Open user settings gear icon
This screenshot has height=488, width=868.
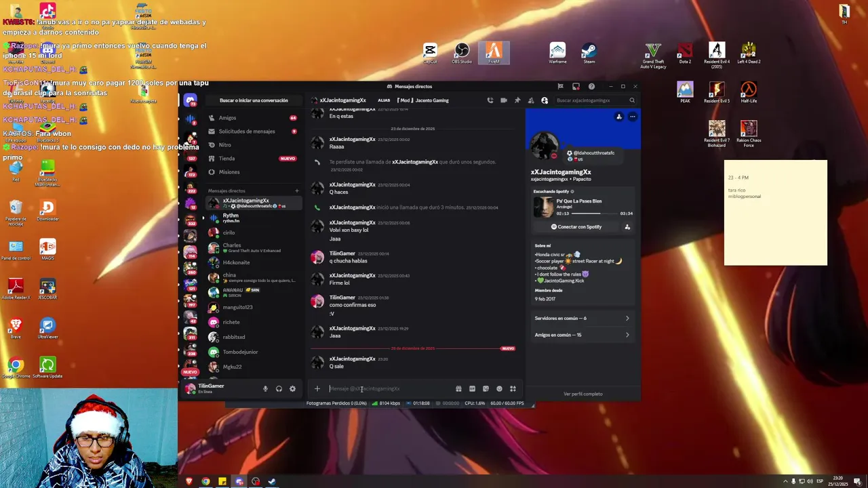point(292,389)
